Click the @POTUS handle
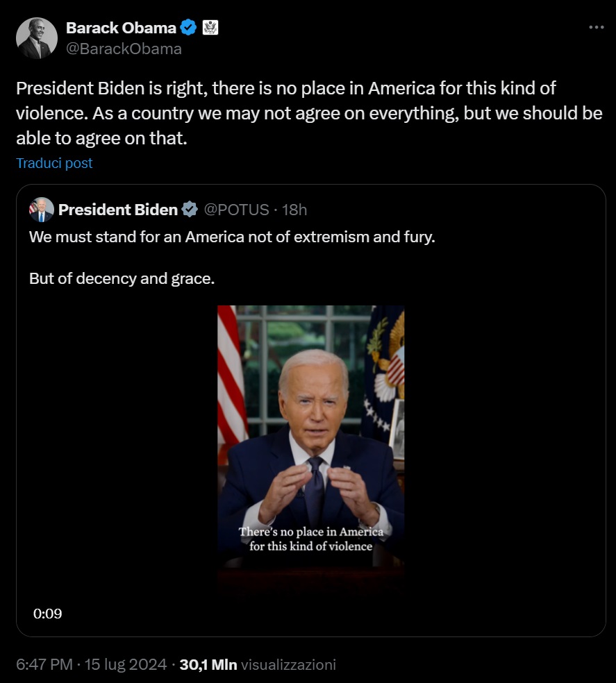616x683 pixels. click(x=235, y=210)
